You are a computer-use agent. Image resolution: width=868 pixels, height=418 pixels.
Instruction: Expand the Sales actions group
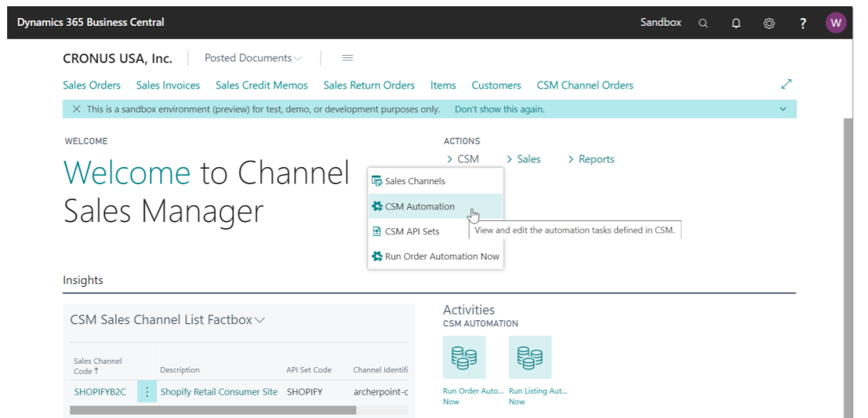coord(524,159)
